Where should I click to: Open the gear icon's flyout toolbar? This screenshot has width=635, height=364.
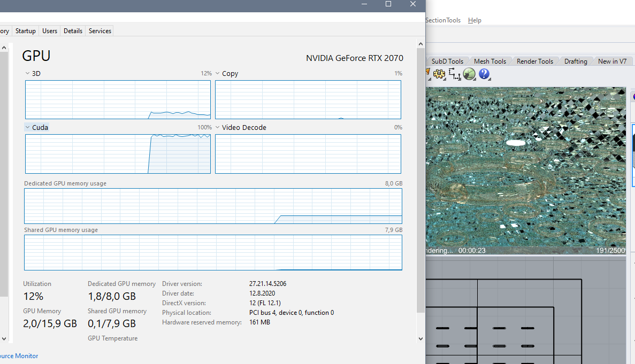point(444,79)
